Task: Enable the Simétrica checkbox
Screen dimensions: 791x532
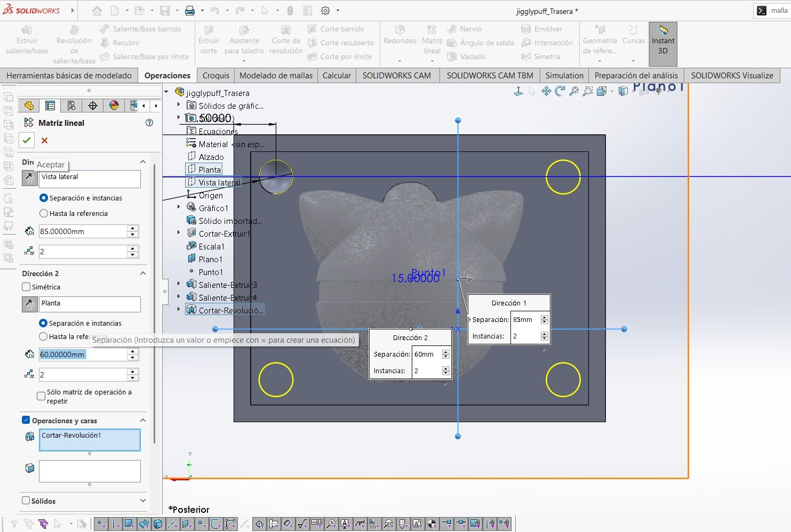Action: point(26,287)
